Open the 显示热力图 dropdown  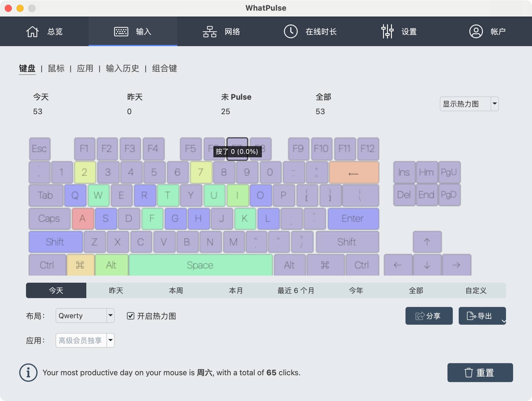469,104
